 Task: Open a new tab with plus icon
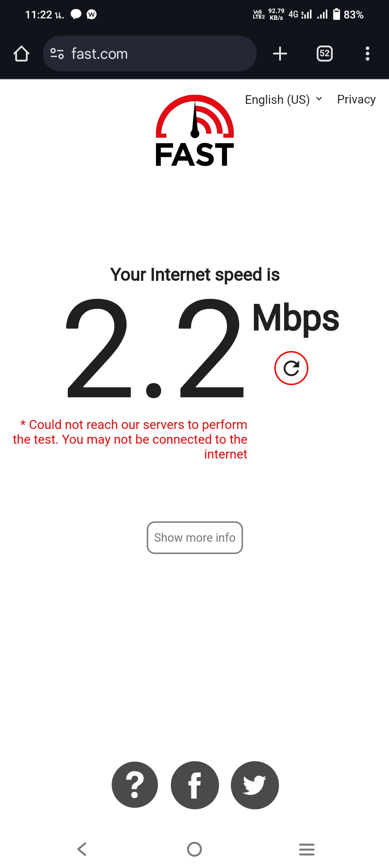[x=280, y=54]
